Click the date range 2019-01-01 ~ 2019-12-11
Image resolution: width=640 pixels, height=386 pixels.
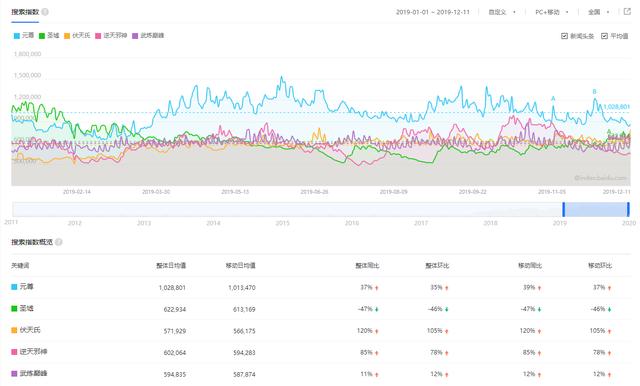point(433,12)
